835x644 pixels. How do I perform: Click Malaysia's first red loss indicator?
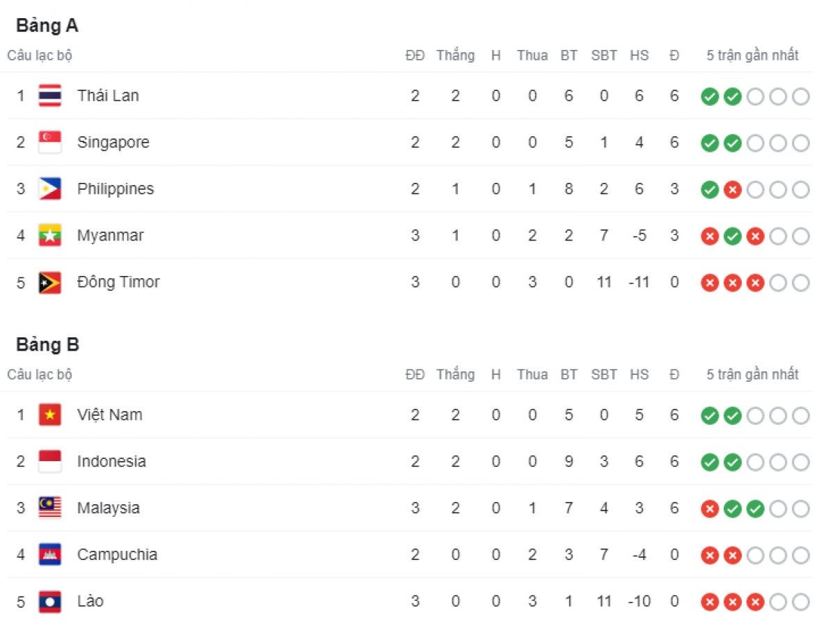[709, 509]
